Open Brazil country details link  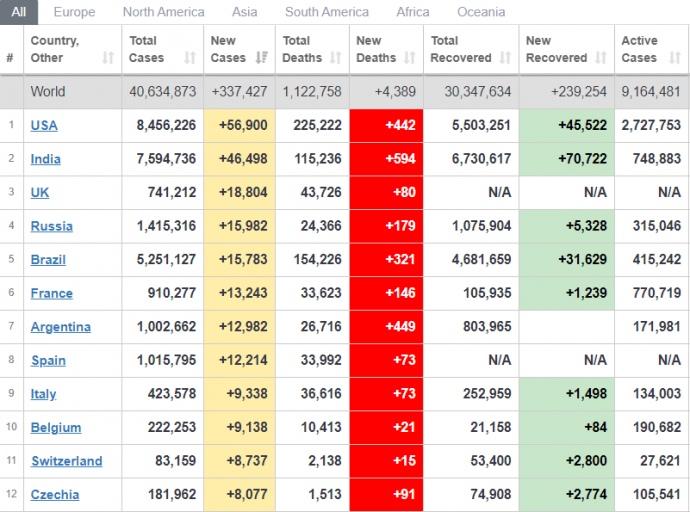click(x=48, y=259)
